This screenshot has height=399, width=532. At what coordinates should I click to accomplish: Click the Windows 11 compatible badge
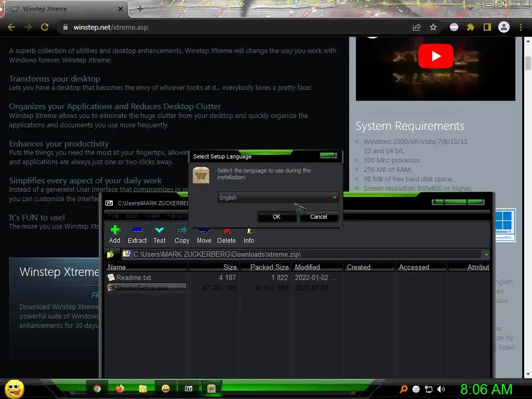(x=505, y=225)
